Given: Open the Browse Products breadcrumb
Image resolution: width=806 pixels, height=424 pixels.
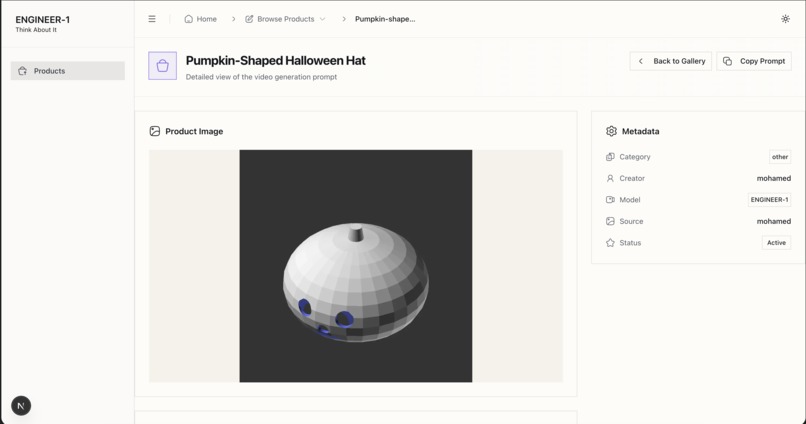Looking at the screenshot, I should point(285,19).
